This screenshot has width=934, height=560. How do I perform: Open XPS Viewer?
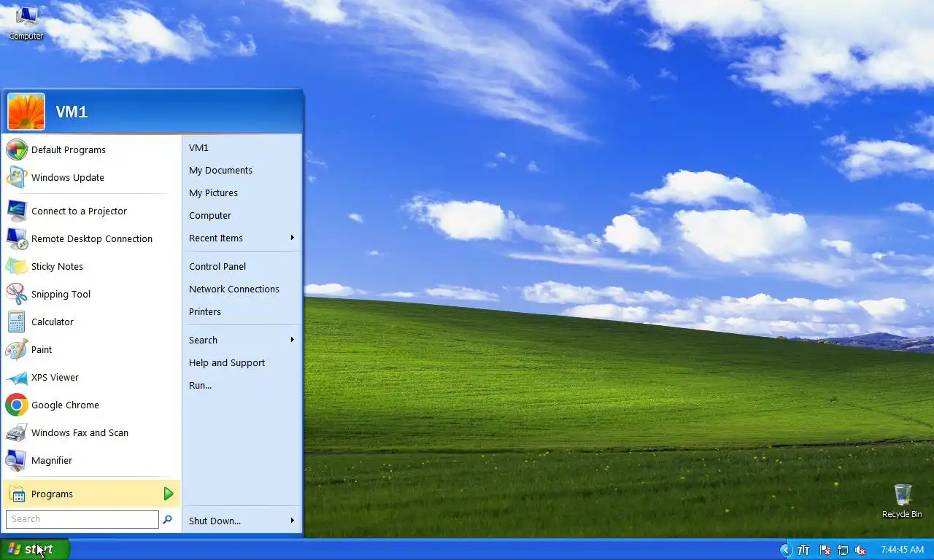(91, 377)
